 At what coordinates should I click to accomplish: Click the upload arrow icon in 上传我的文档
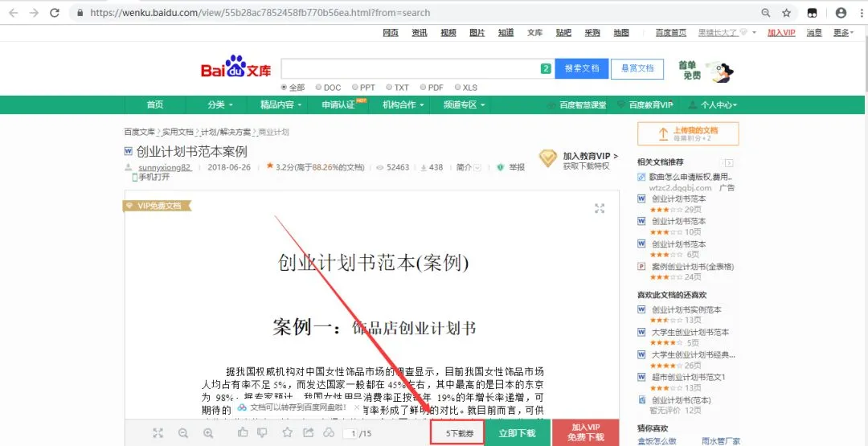tap(662, 134)
